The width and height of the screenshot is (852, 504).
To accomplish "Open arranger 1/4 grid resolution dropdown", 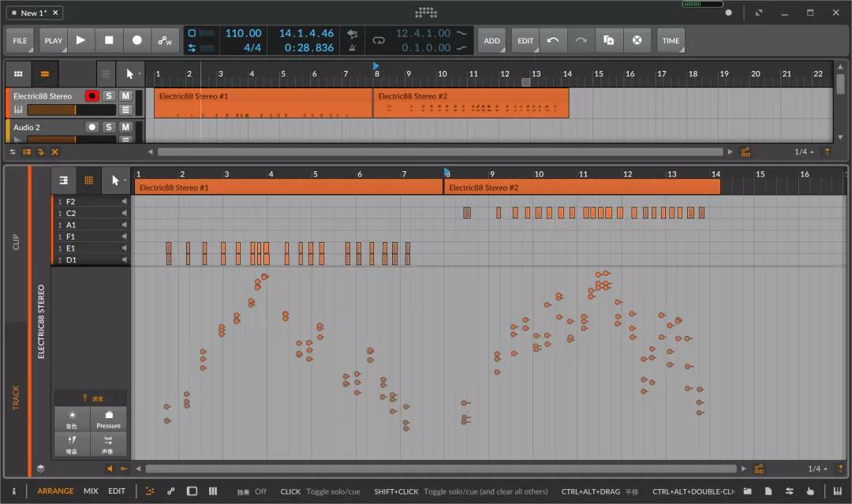I will tap(804, 152).
